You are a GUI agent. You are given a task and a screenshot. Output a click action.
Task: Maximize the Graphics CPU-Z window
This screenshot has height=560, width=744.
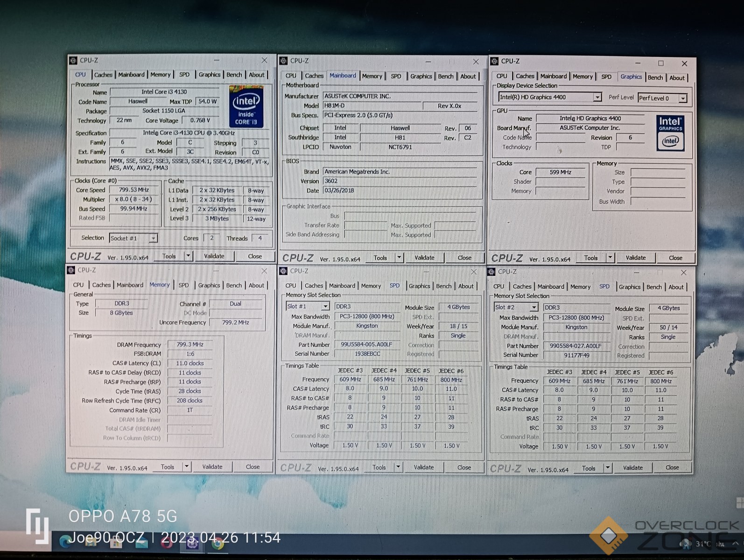pos(661,63)
